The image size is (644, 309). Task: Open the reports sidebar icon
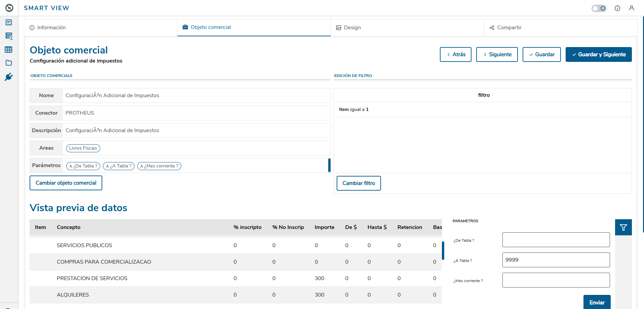pyautogui.click(x=9, y=23)
